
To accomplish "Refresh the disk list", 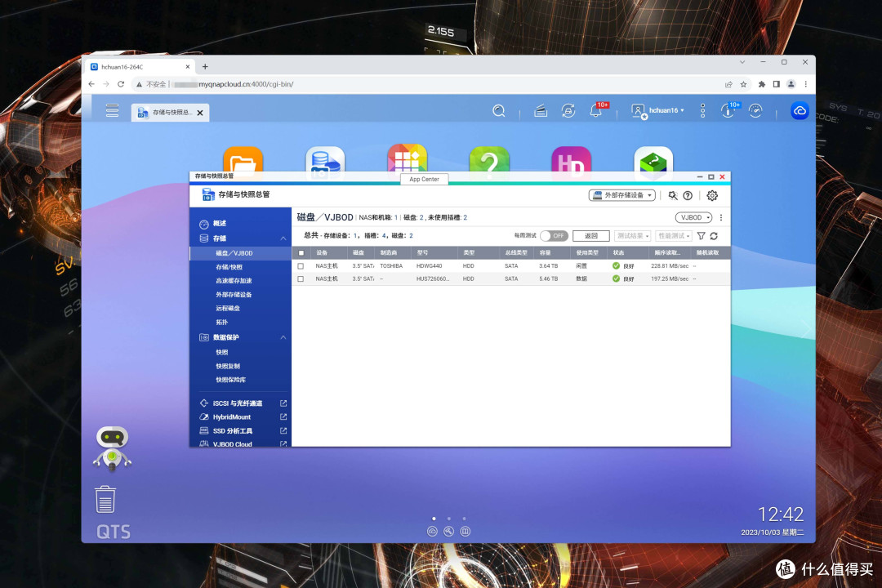I will pos(714,236).
